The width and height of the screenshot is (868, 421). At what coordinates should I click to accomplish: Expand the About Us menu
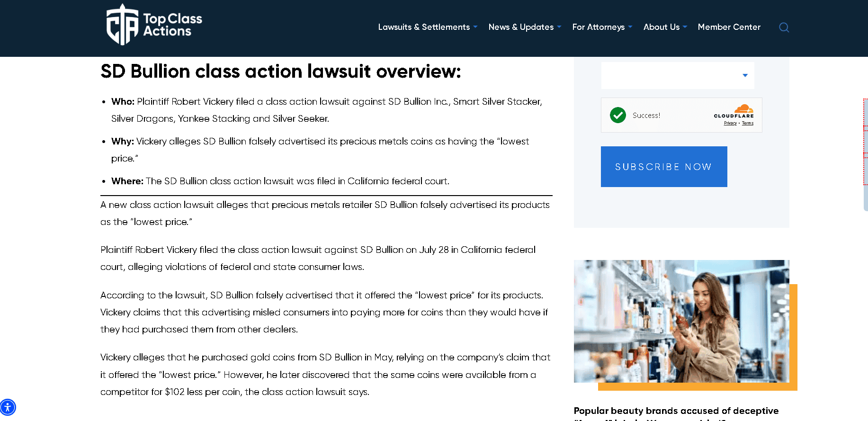tap(665, 27)
